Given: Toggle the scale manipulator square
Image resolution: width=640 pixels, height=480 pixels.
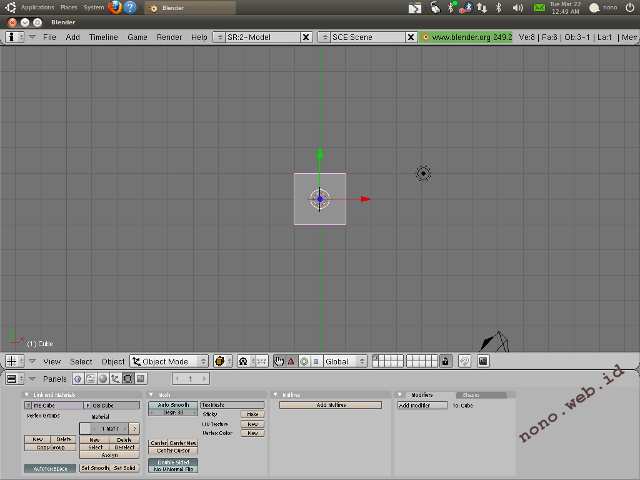Looking at the screenshot, I should coord(316,361).
